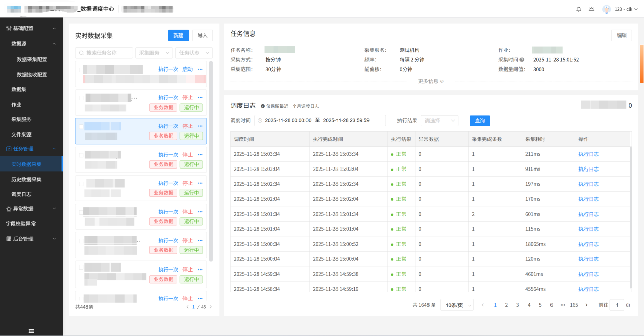Open 历史数据采集 in the sidebar
The height and width of the screenshot is (336, 644).
[26, 179]
